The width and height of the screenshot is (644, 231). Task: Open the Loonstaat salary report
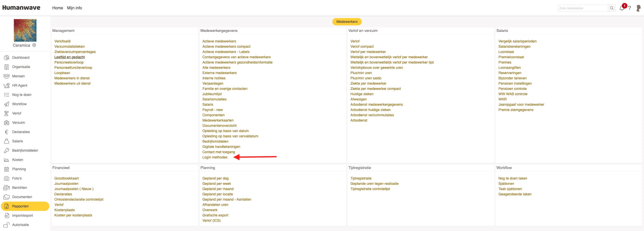[x=506, y=52]
